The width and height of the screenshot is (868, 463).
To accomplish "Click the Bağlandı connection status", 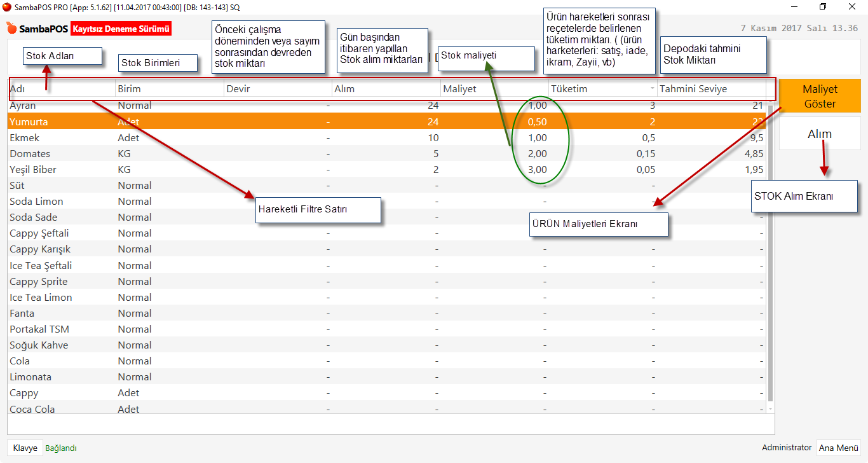I will pyautogui.click(x=61, y=448).
